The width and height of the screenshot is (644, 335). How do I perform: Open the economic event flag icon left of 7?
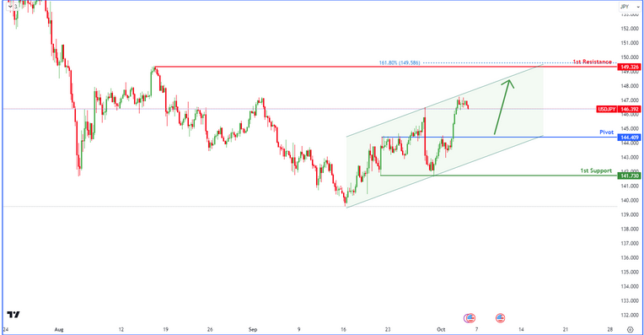coord(470,318)
